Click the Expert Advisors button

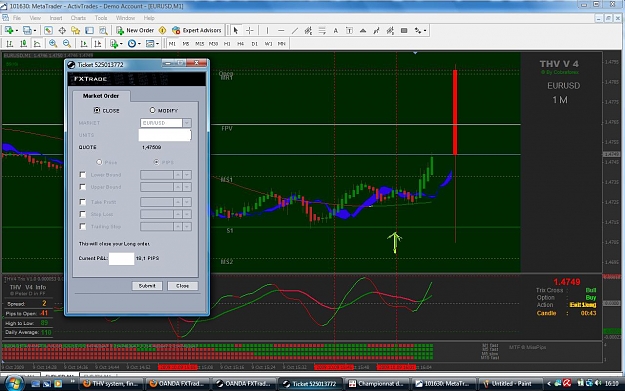tap(197, 30)
